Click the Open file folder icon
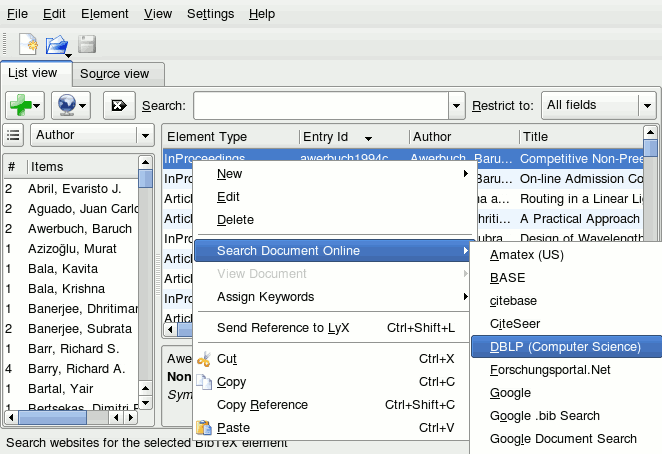Image resolution: width=662 pixels, height=454 pixels. (57, 44)
